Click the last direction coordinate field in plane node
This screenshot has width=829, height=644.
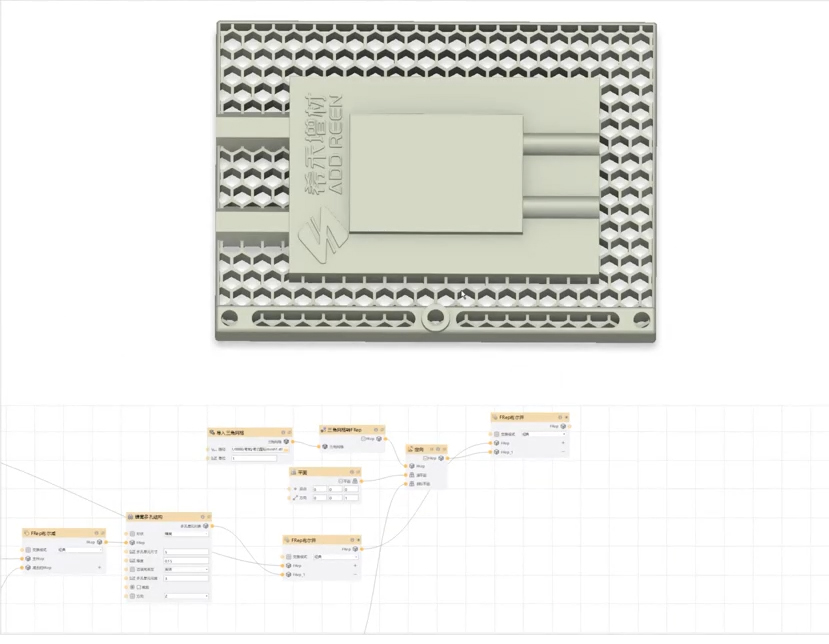[x=351, y=498]
